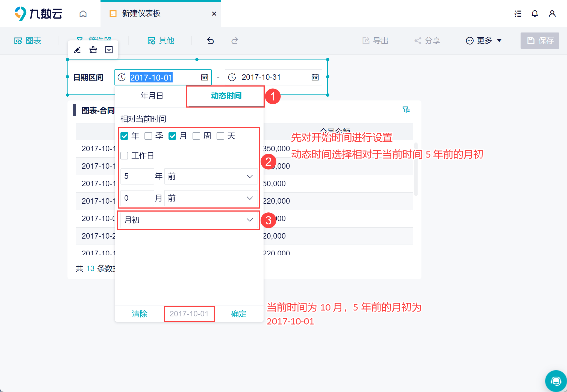The image size is (567, 392).
Task: Select the 动态时间 tab
Action: tap(226, 96)
